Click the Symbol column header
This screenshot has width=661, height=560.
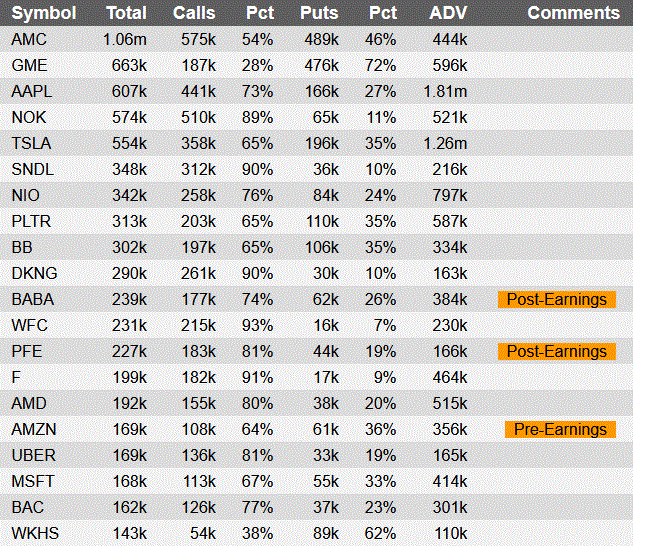point(43,13)
